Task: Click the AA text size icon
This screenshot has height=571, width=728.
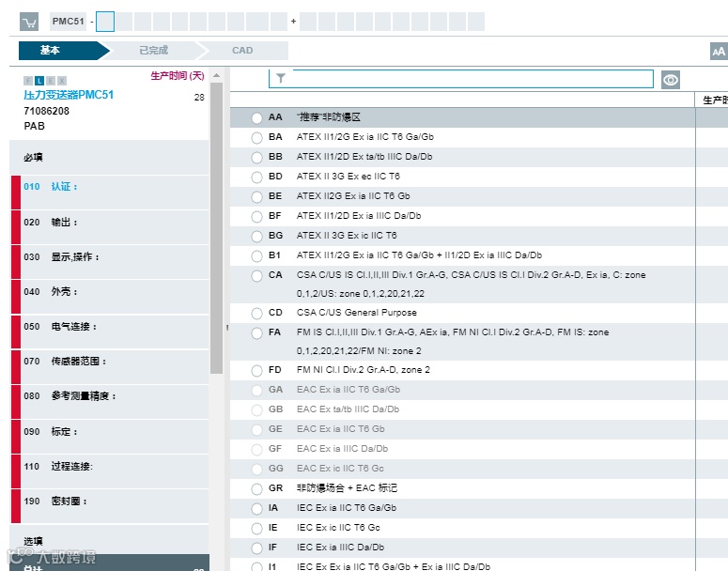Action: click(719, 52)
